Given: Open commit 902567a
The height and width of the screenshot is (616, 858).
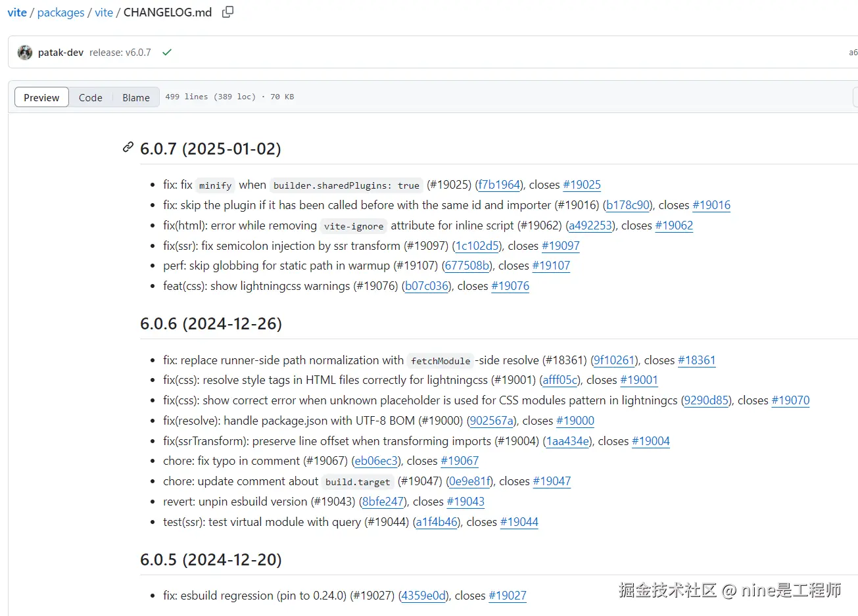Looking at the screenshot, I should point(492,421).
